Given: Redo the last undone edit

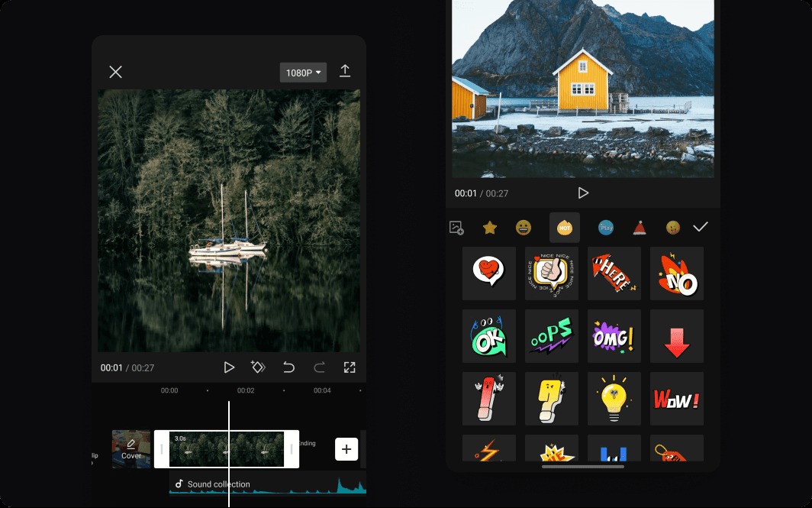Looking at the screenshot, I should [319, 367].
